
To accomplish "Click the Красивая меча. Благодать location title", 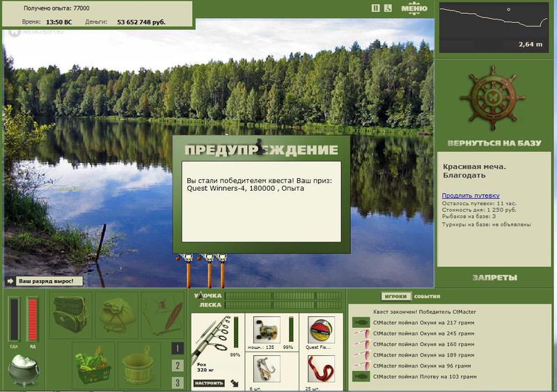I will click(x=474, y=171).
